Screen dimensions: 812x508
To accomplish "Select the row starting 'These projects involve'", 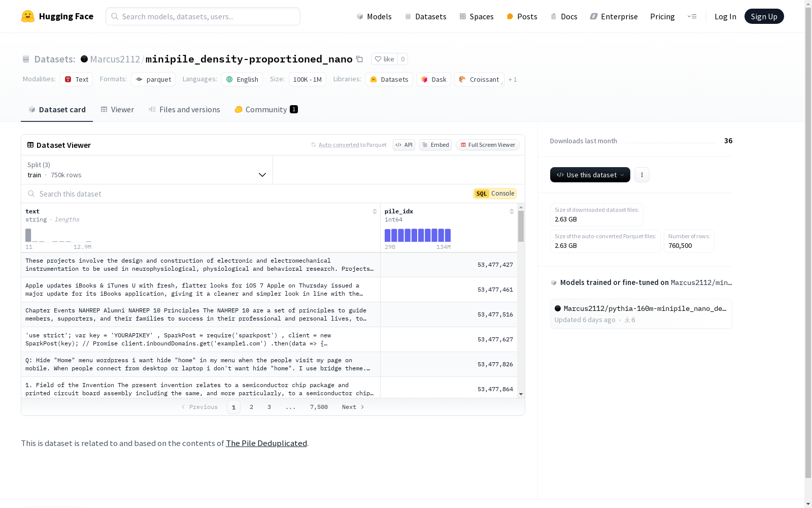I will 269,265.
